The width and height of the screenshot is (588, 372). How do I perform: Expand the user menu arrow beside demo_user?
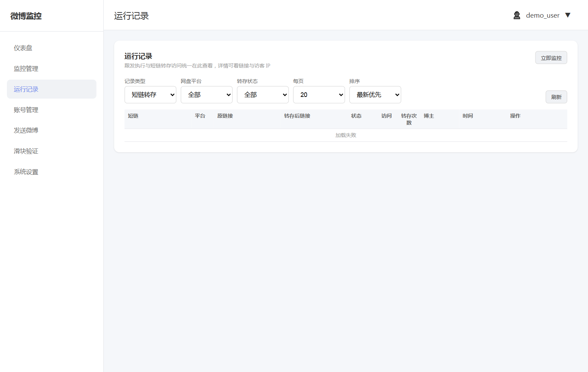click(x=568, y=15)
